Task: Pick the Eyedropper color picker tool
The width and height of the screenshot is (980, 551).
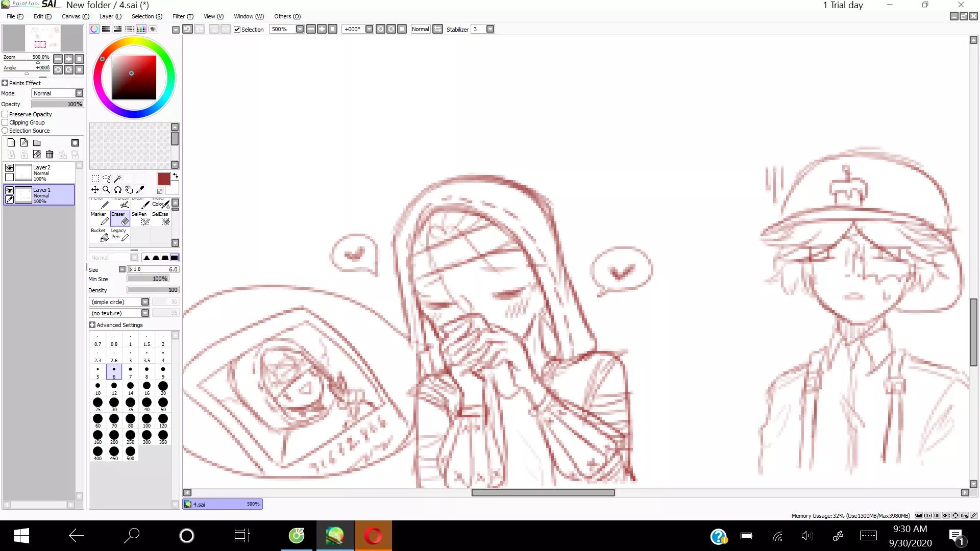Action: 140,190
